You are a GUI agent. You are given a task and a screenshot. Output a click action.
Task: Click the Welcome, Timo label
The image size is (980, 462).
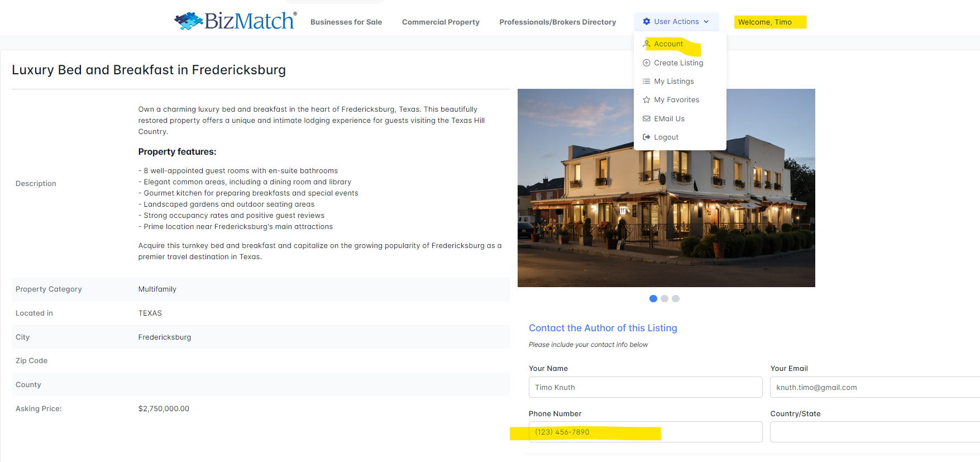click(x=765, y=22)
